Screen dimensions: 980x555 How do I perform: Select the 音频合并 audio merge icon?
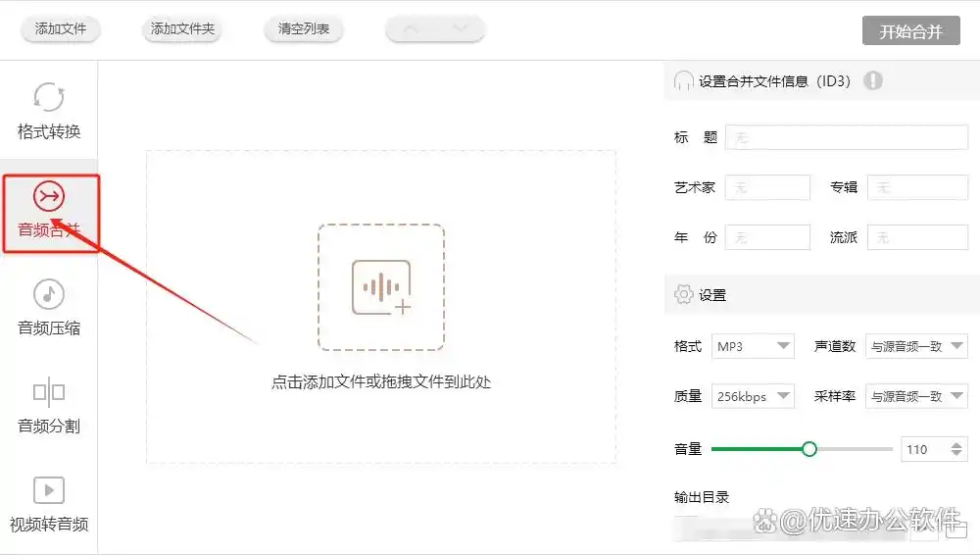click(49, 196)
